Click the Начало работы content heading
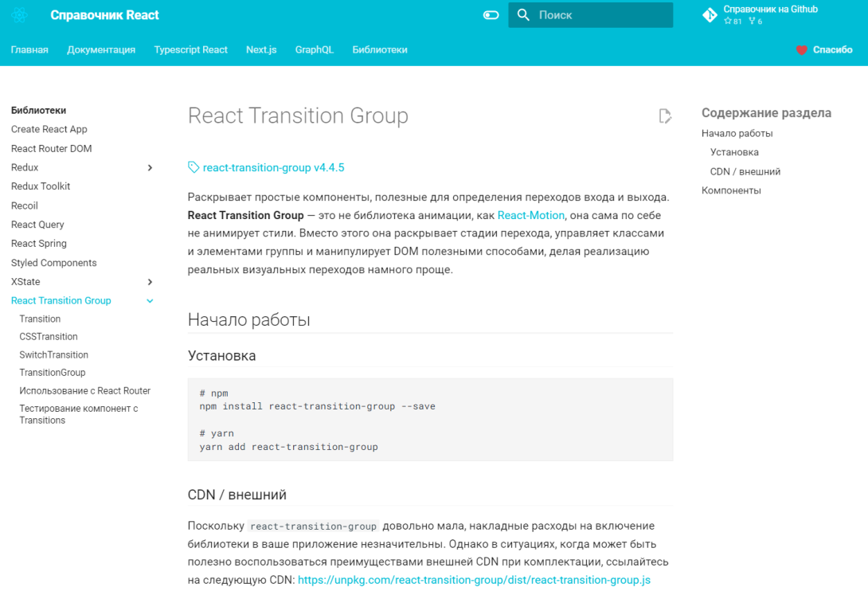Screen dimensions: 868x599 coord(248,319)
